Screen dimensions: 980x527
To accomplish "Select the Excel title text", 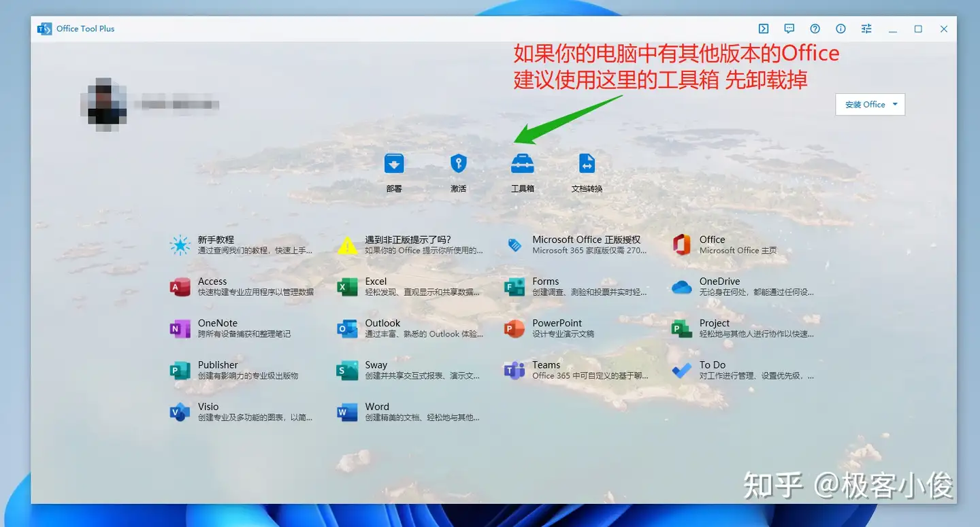I will (x=376, y=282).
